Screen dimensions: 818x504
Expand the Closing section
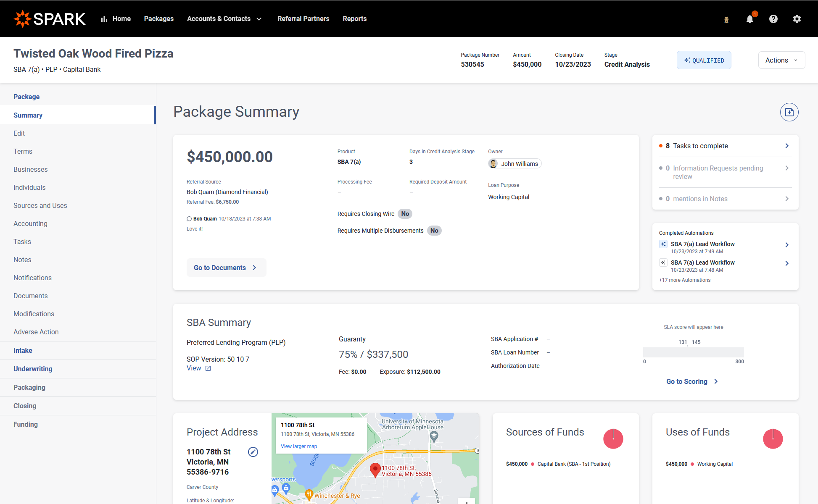pyautogui.click(x=78, y=406)
